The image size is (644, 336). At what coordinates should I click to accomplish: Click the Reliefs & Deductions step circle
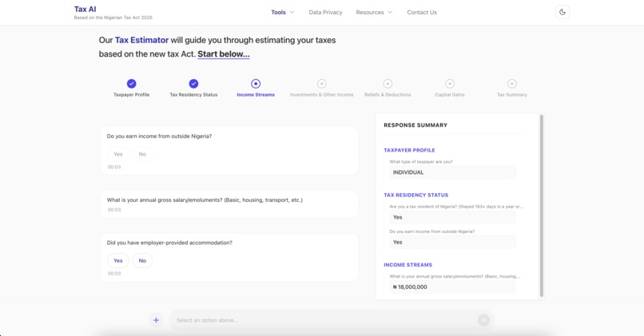388,84
